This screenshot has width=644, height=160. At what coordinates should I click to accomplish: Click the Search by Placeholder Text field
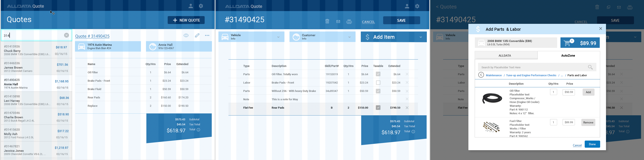[532, 67]
